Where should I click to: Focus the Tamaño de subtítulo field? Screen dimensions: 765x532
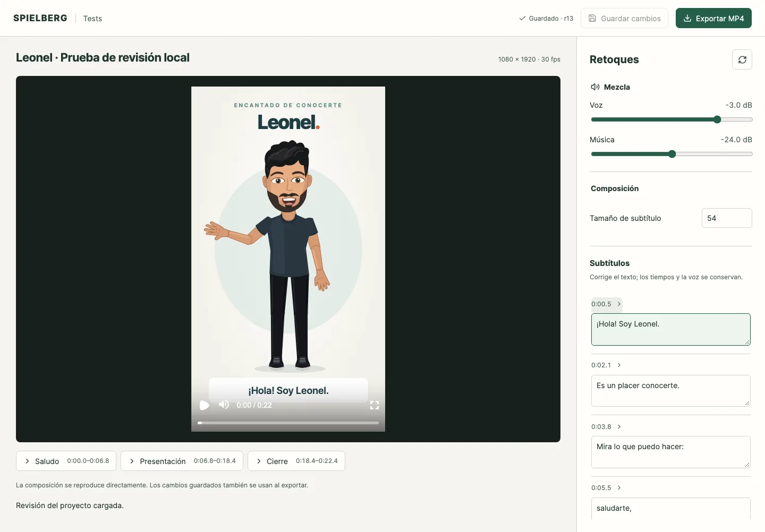(x=727, y=218)
